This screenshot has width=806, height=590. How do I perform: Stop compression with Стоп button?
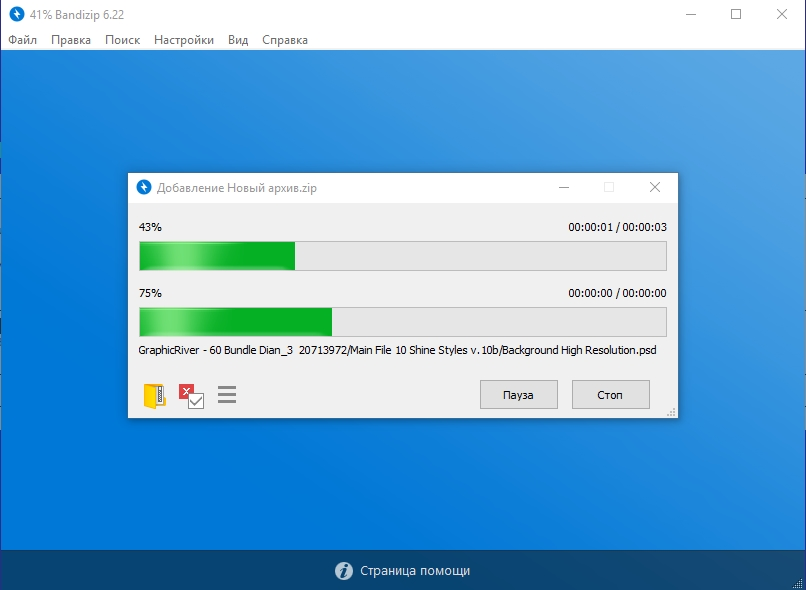pyautogui.click(x=611, y=395)
